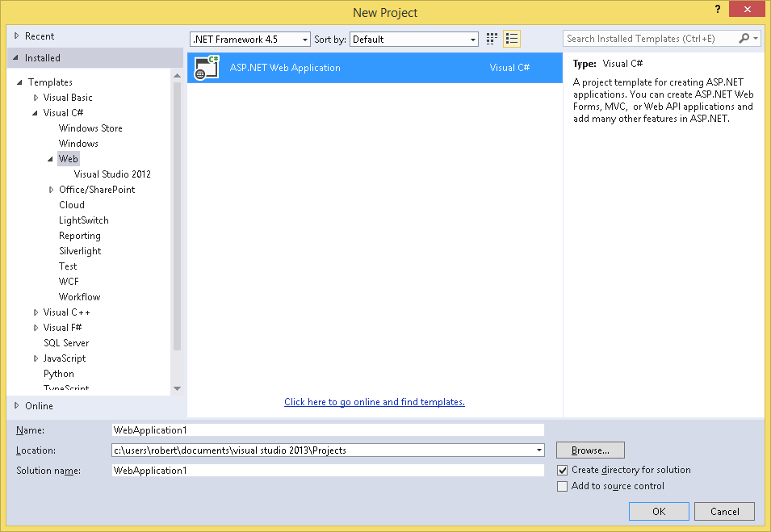
Task: Switch to small icons view
Action: [492, 39]
